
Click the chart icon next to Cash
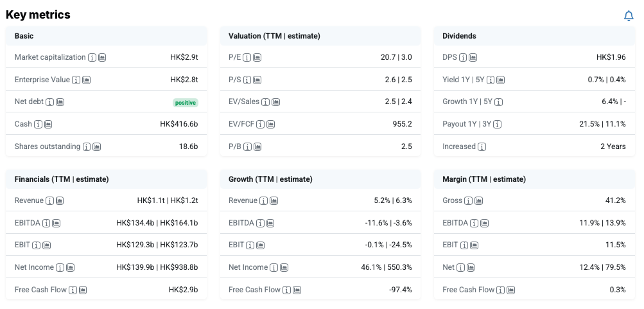click(48, 125)
